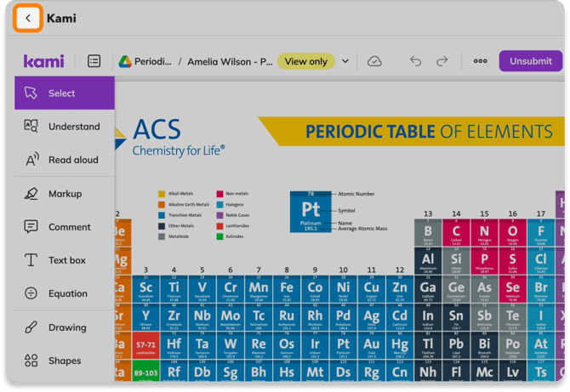Click the Au Gold element cell
Image resolution: width=570 pixels, height=392 pixels.
pos(372,345)
